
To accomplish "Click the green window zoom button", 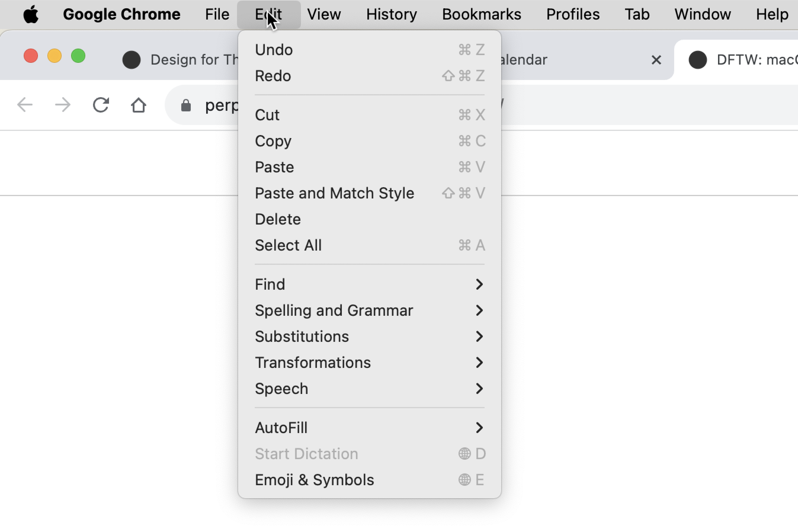I will 78,56.
